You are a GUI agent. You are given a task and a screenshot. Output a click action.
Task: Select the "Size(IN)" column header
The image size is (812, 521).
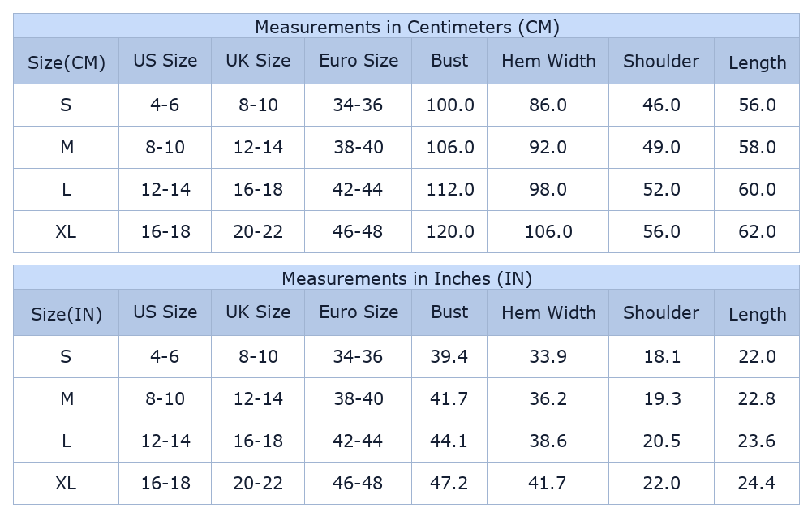pyautogui.click(x=67, y=314)
